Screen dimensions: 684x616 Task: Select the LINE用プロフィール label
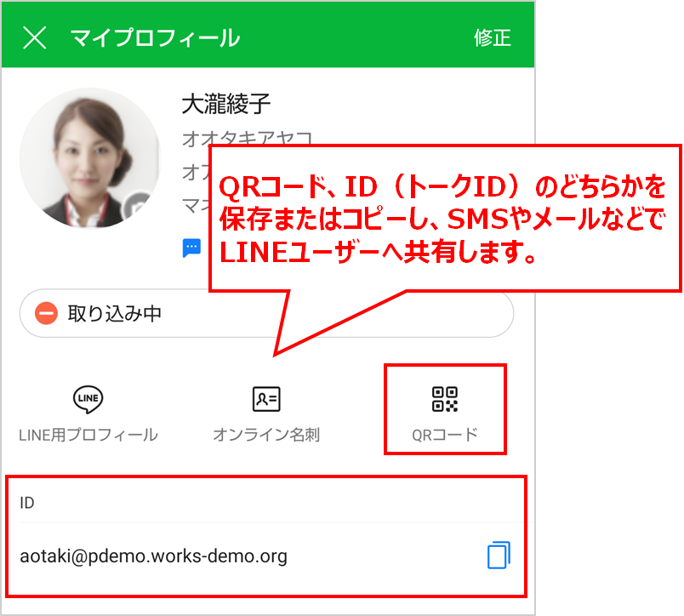88,435
